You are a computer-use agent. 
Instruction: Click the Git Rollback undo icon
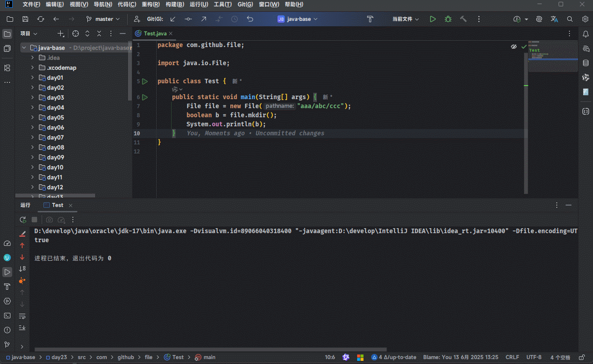[x=250, y=19]
